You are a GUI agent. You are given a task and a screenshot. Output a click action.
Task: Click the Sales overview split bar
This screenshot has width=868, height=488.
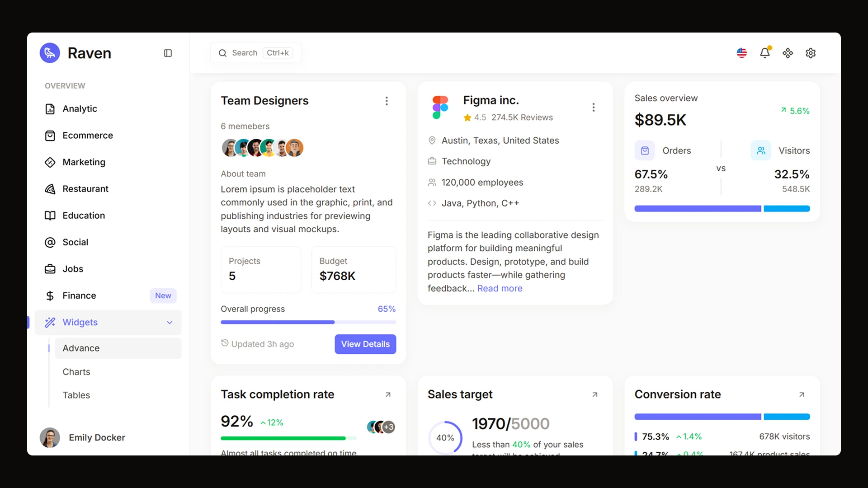click(722, 209)
